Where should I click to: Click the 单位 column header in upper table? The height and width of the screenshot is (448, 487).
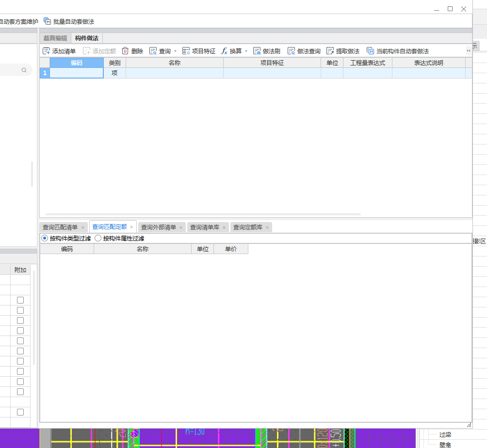332,63
